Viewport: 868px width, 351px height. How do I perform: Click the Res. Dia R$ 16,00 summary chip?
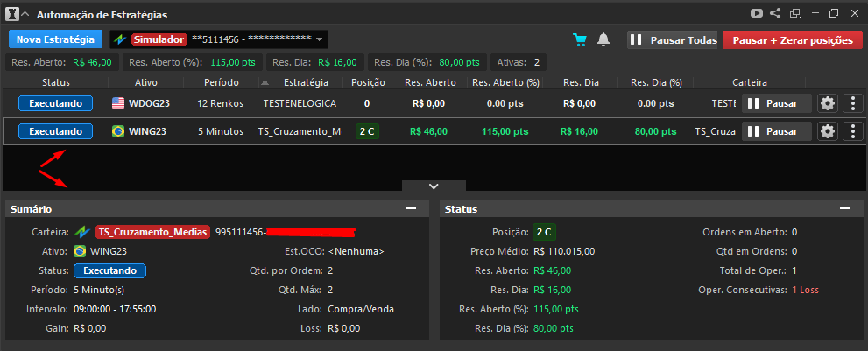(x=315, y=62)
